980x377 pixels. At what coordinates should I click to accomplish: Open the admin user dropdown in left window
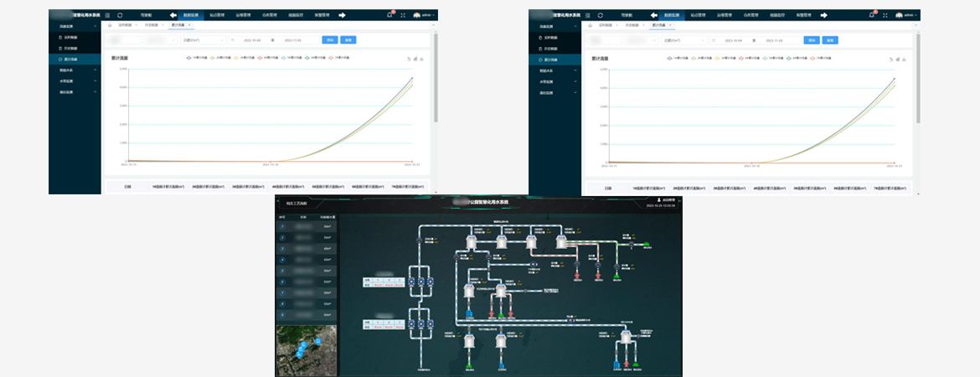coord(424,15)
